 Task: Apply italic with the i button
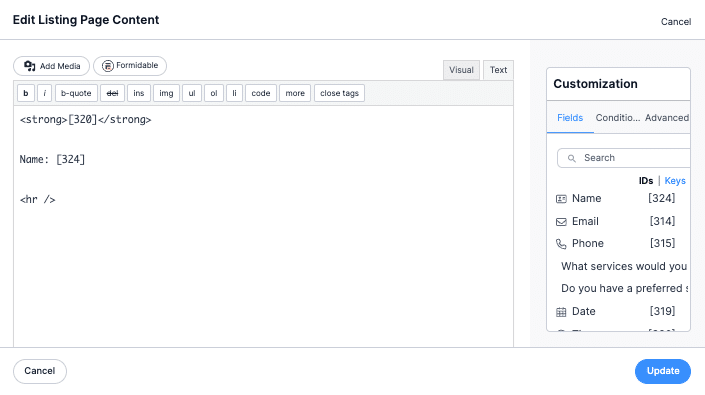click(x=45, y=93)
